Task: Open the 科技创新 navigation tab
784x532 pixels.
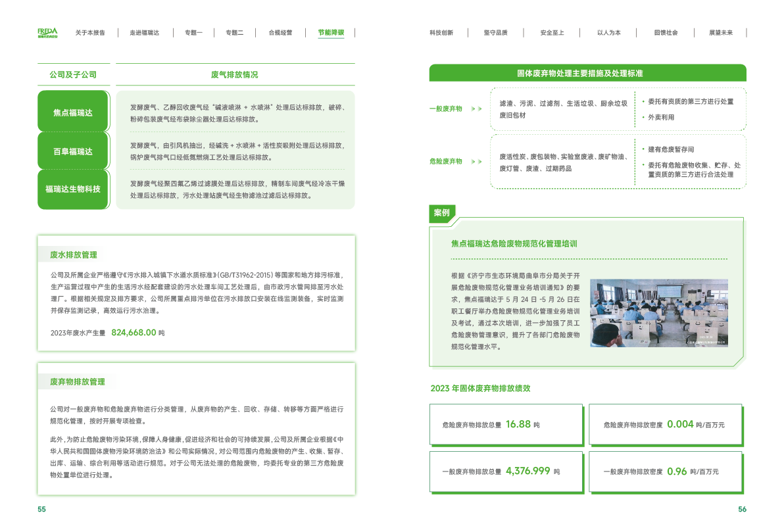Action: click(x=441, y=32)
